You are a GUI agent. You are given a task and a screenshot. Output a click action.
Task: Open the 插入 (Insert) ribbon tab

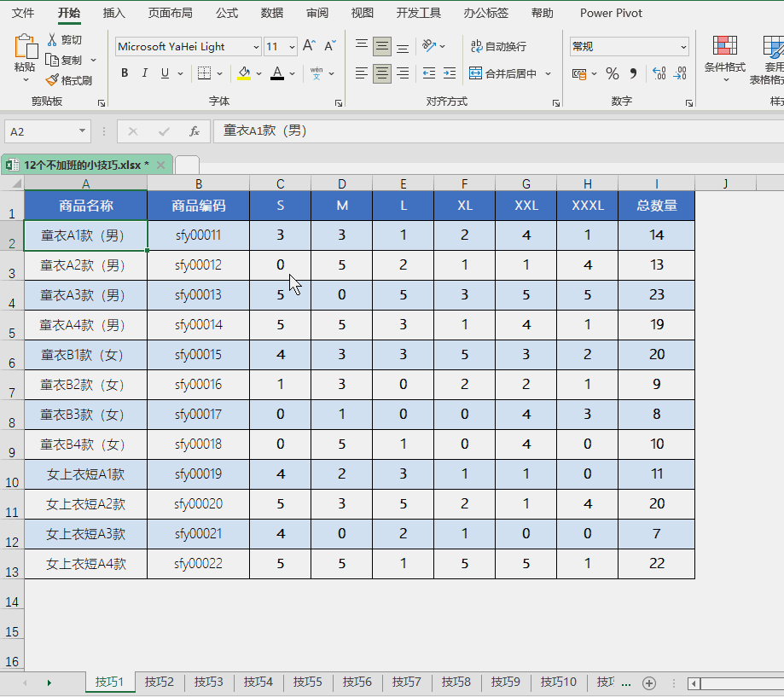click(113, 13)
